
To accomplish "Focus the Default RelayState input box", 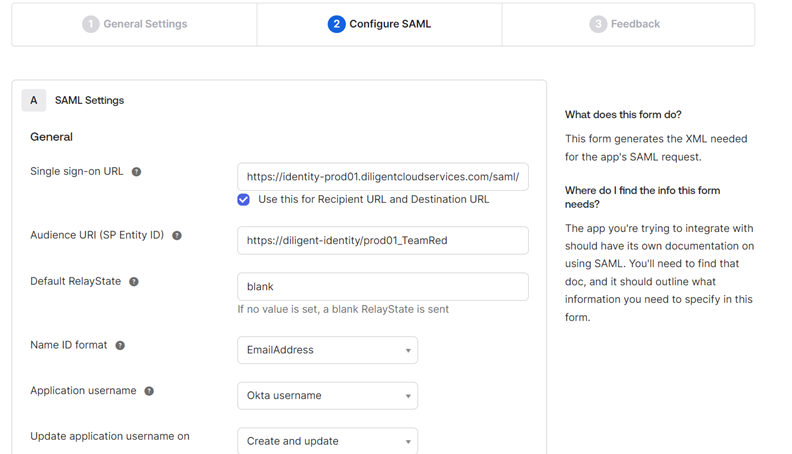I will tap(382, 287).
